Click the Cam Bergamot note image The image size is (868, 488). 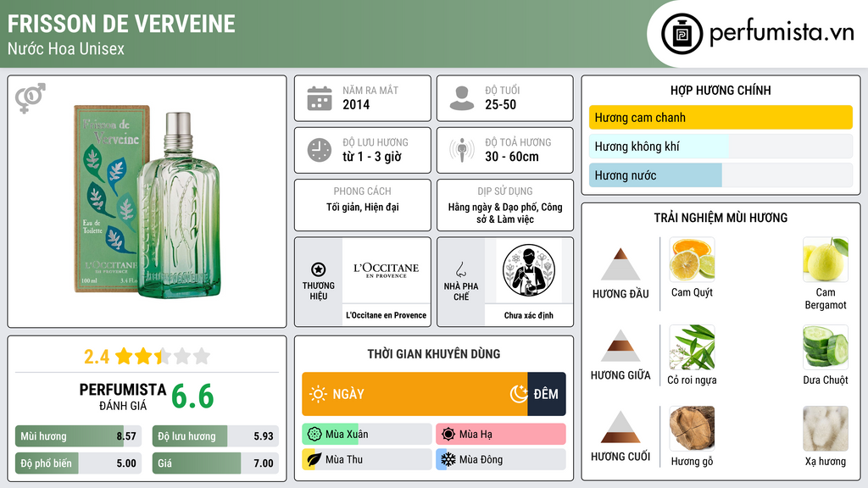826,259
